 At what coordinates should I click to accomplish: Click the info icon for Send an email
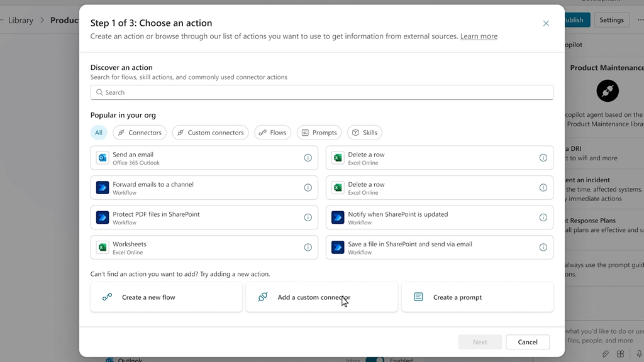pos(308,158)
